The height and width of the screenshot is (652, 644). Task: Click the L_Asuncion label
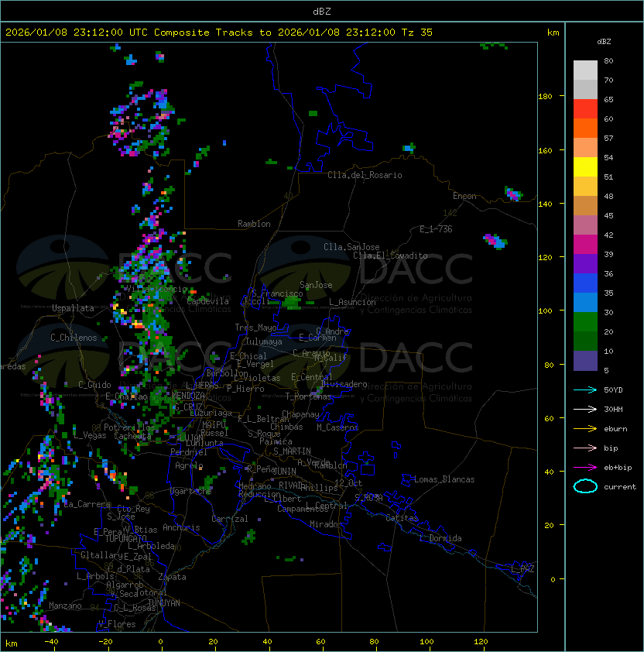point(352,302)
